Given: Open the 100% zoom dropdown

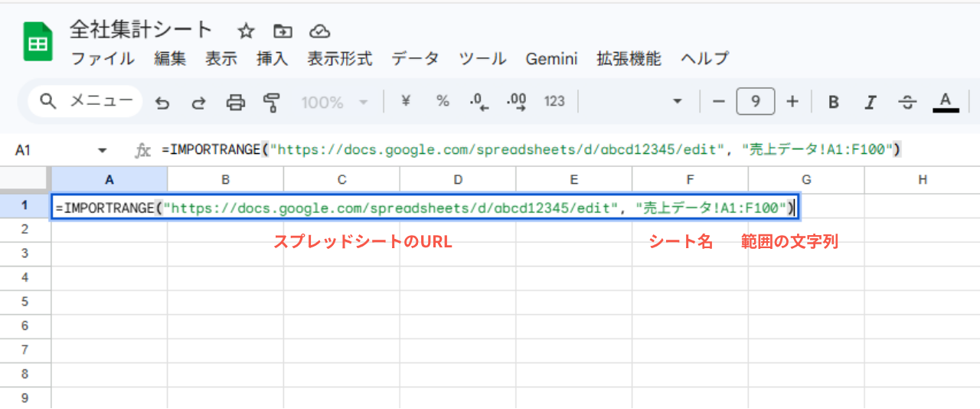Looking at the screenshot, I should [x=335, y=102].
